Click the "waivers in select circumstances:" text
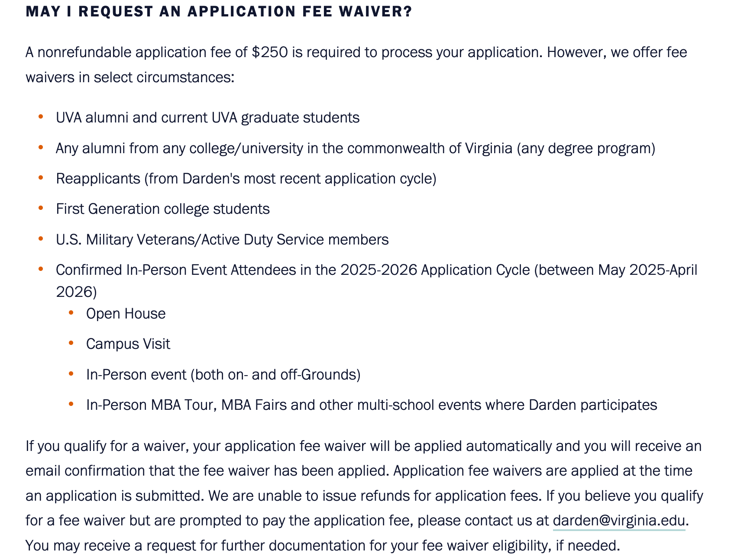This screenshot has width=744, height=560. pyautogui.click(x=130, y=77)
